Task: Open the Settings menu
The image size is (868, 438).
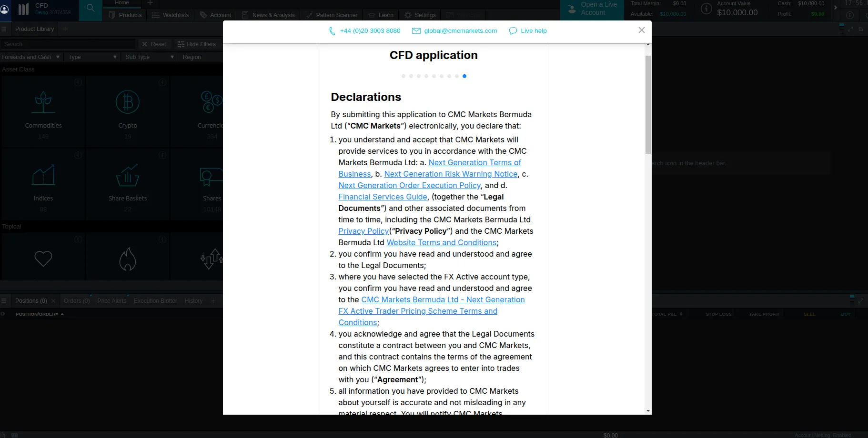Action: [420, 15]
